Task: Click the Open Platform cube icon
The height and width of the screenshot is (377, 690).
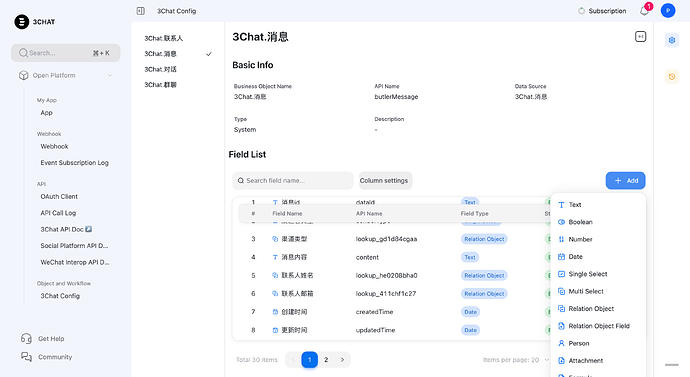Action: click(x=24, y=75)
